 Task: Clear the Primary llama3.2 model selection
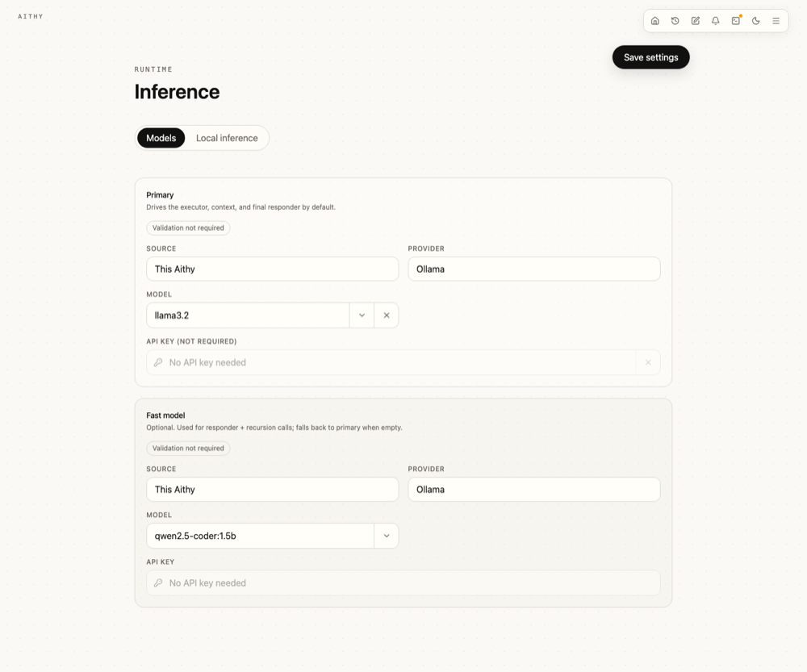tap(387, 315)
